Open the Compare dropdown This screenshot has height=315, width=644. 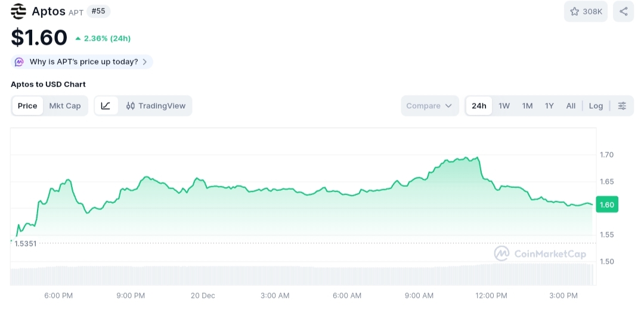(x=429, y=106)
